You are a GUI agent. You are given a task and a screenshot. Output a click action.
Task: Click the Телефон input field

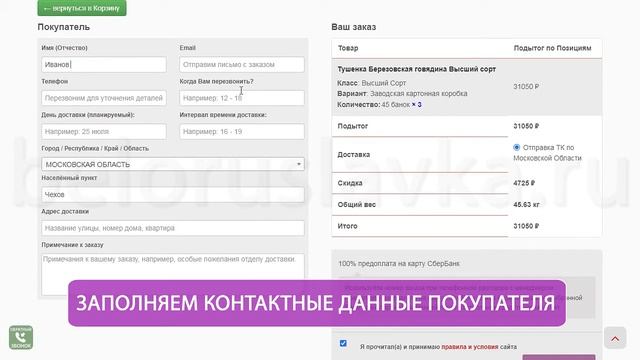pyautogui.click(x=104, y=98)
